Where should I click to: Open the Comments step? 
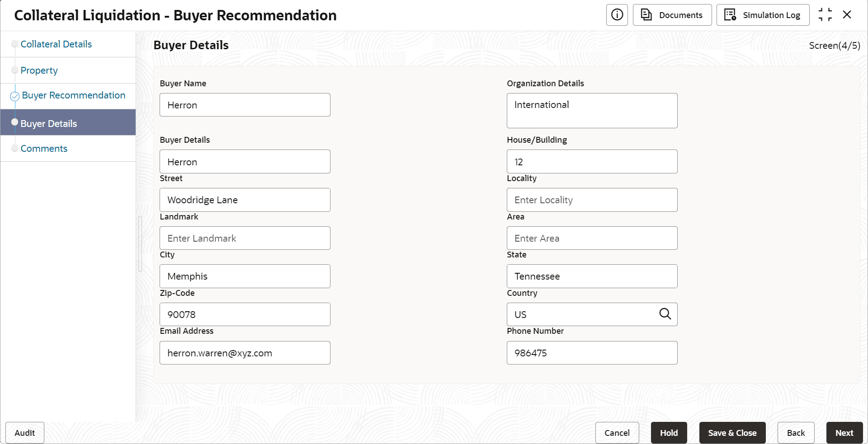tap(44, 149)
